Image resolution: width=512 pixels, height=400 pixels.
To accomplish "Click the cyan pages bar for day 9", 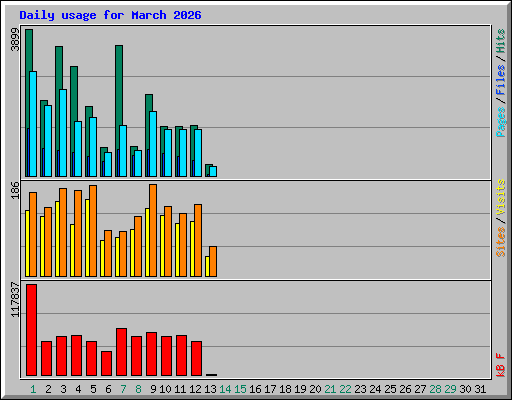I will 153,144.
